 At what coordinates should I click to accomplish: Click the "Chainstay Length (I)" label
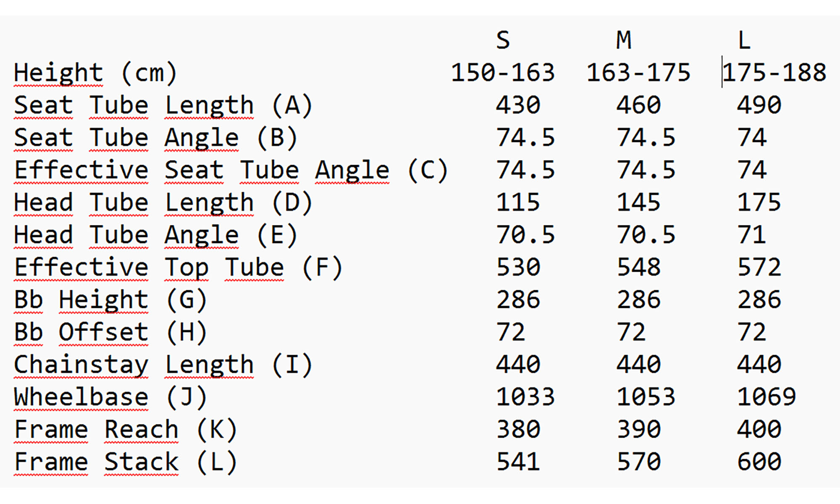(163, 365)
